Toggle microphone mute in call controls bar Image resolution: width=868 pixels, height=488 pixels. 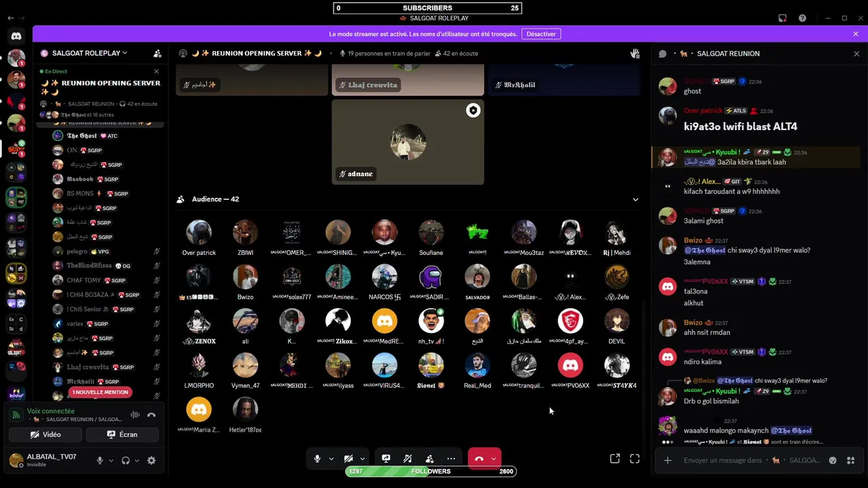pyautogui.click(x=317, y=459)
